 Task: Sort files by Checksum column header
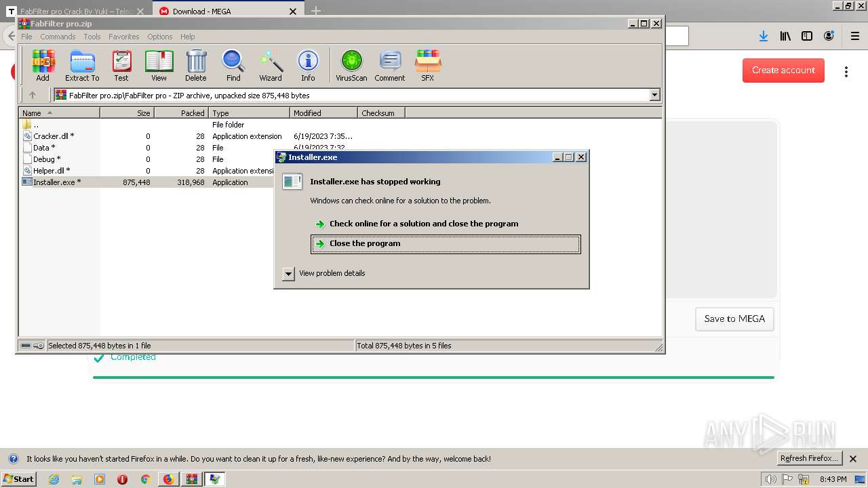tap(381, 113)
